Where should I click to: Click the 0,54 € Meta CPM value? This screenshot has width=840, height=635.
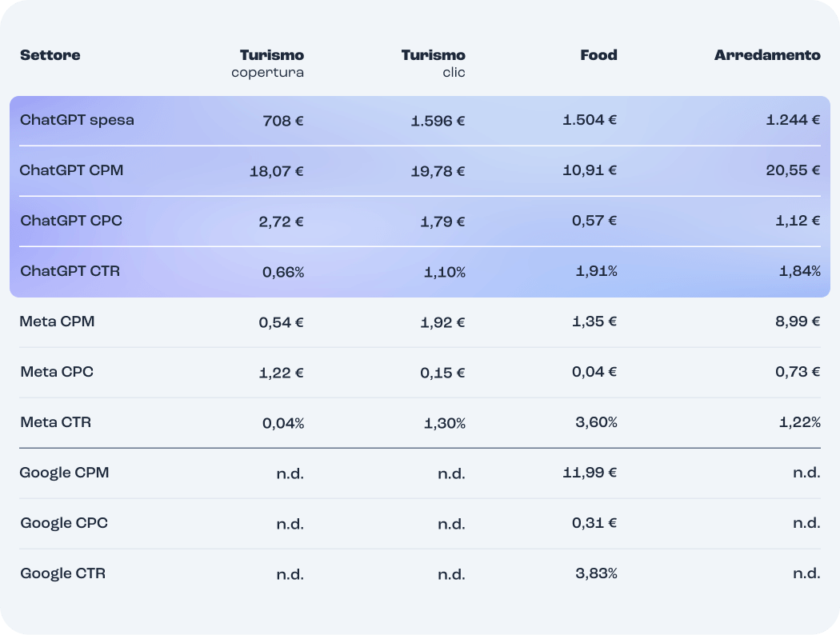pyautogui.click(x=282, y=322)
